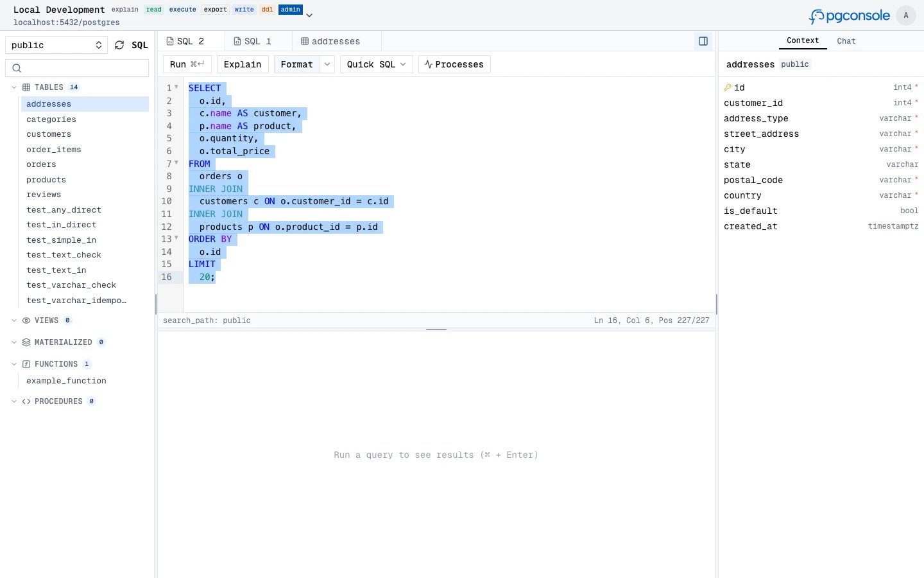Open example_function in the tree
The height and width of the screenshot is (578, 924).
click(85, 381)
